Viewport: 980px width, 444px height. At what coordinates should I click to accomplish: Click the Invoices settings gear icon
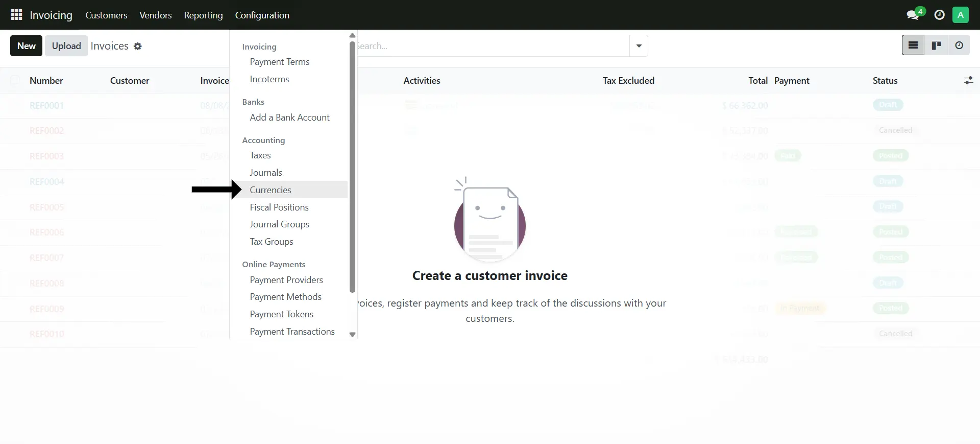[x=138, y=46]
